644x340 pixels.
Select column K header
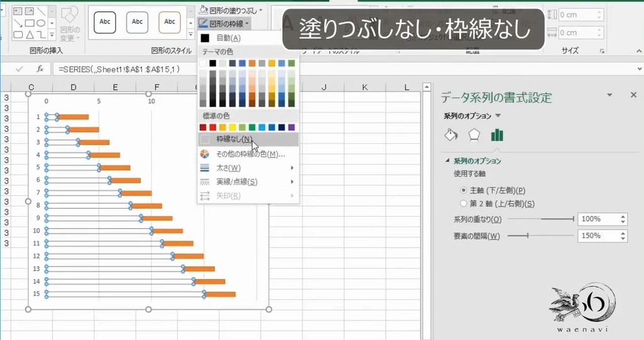(x=365, y=87)
